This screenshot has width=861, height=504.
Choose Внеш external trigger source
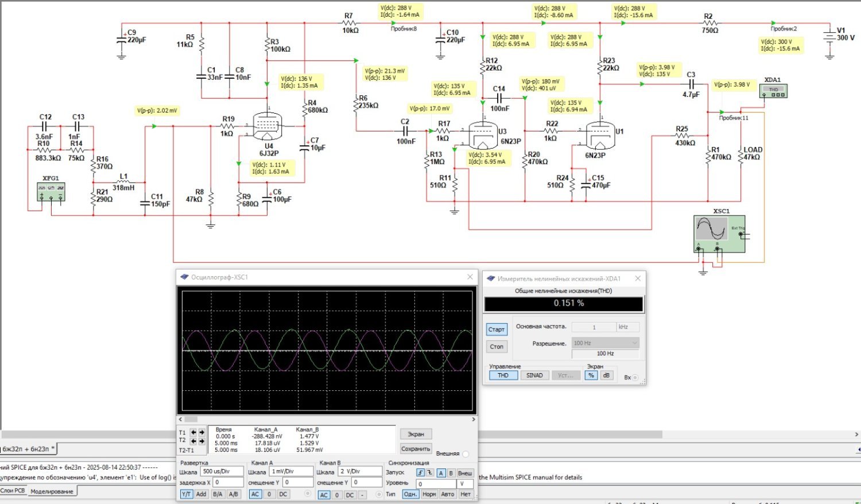[x=465, y=473]
